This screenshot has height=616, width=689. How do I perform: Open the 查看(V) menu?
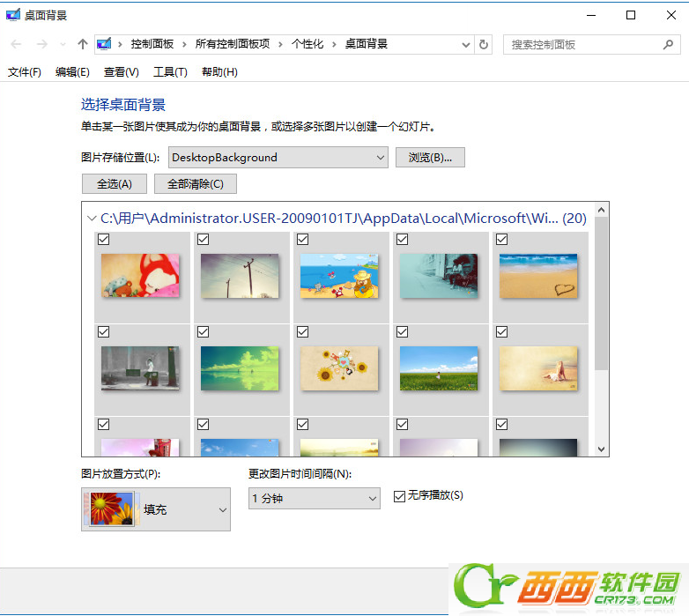tap(122, 72)
